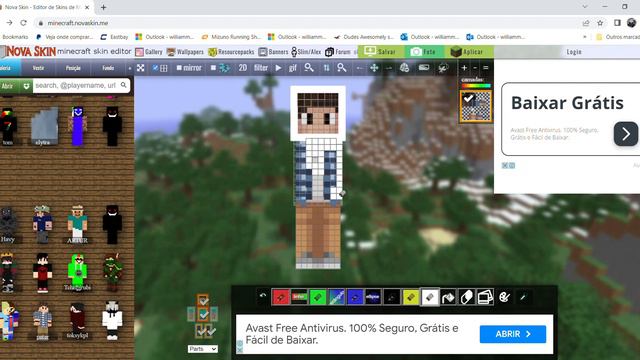Click the overlapping images tool
Viewport: 640px width, 360px height.
click(x=485, y=297)
